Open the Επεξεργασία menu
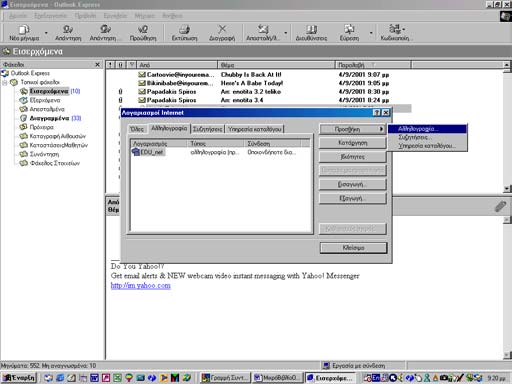This screenshot has height=384, width=512. tap(50, 16)
